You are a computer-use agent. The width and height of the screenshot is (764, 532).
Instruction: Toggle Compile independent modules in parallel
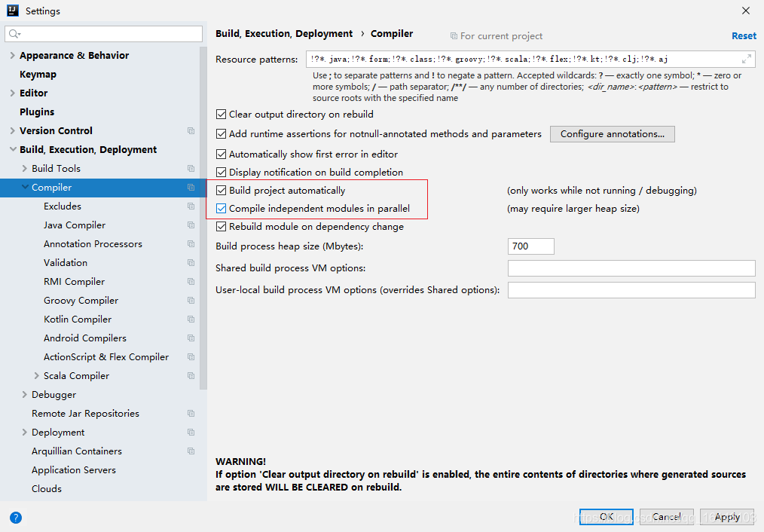point(222,209)
